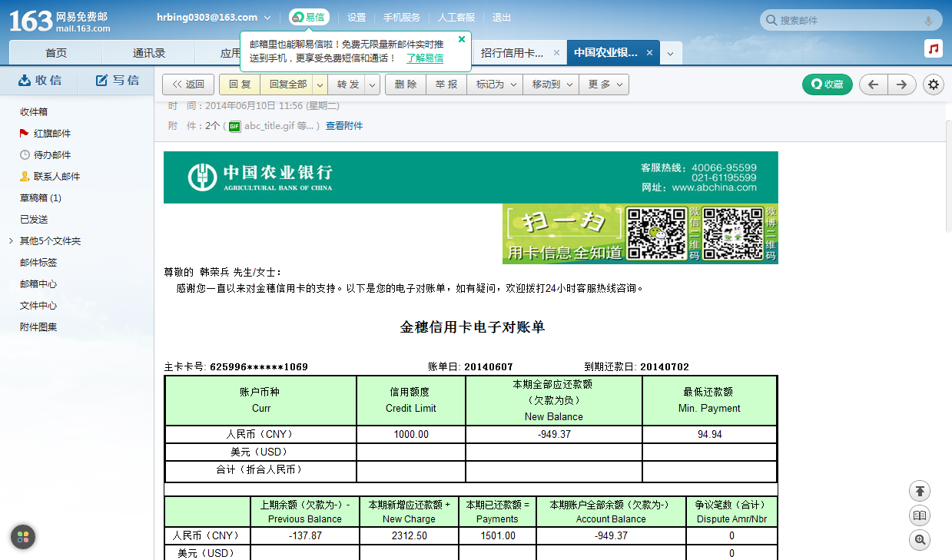Click the 收藏 button
The width and height of the screenshot is (952, 560).
(x=827, y=84)
